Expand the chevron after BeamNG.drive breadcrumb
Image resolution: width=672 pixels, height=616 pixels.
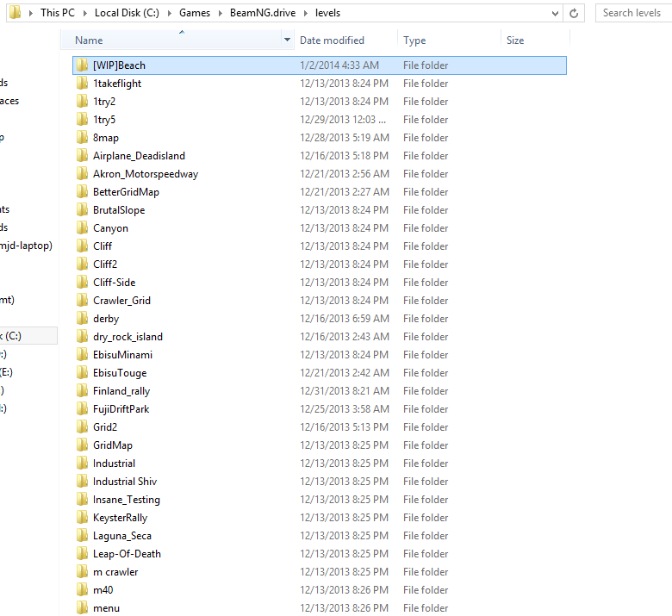(x=306, y=13)
